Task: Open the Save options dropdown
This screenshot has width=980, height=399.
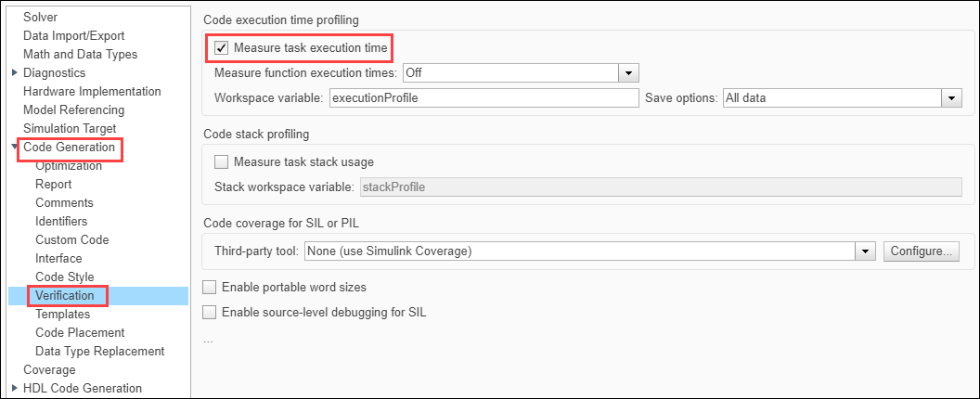Action: [951, 97]
